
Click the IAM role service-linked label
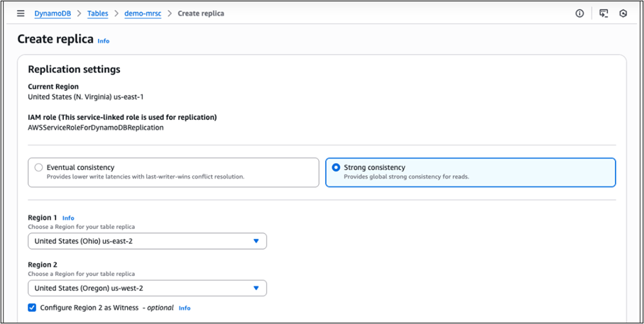click(122, 117)
